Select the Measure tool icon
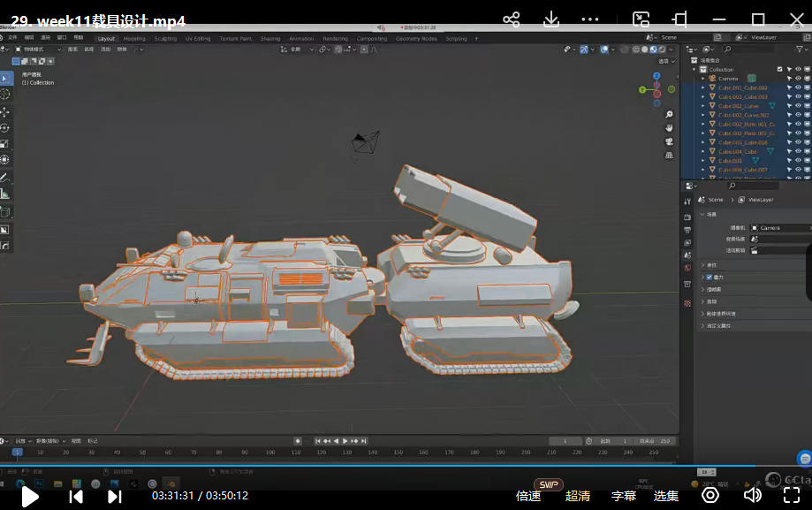 5,193
